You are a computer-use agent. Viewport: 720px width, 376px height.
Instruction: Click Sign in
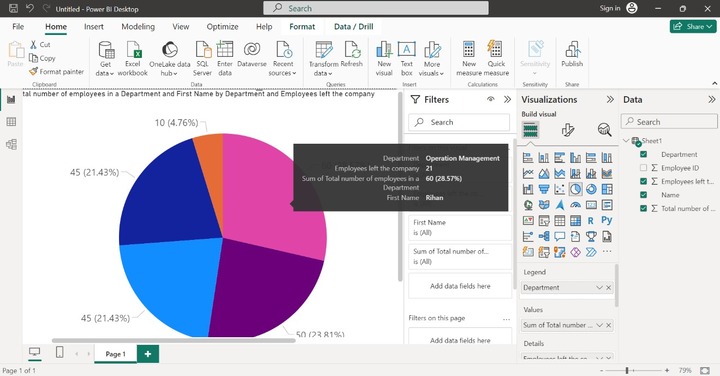(610, 8)
